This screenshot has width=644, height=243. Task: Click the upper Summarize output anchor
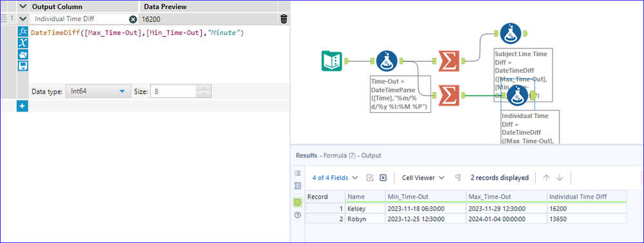tap(463, 61)
